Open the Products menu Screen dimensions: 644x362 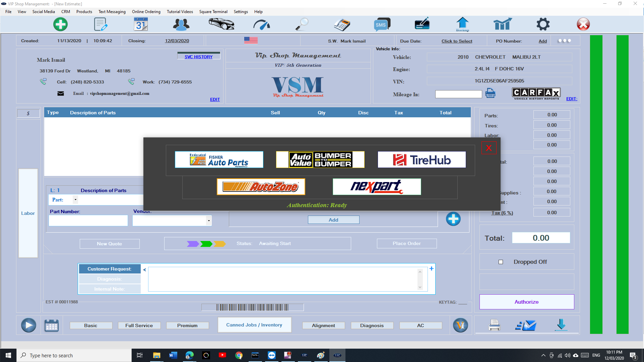coord(84,12)
